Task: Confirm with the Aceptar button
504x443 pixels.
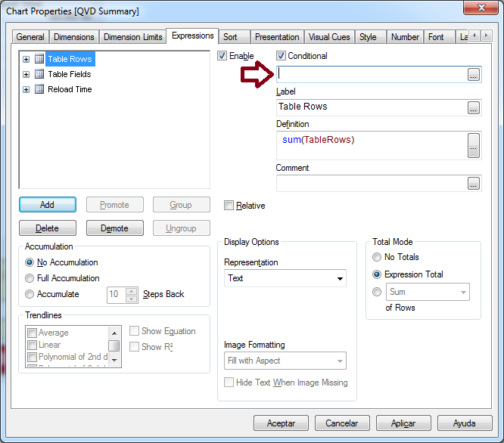Action: [281, 423]
